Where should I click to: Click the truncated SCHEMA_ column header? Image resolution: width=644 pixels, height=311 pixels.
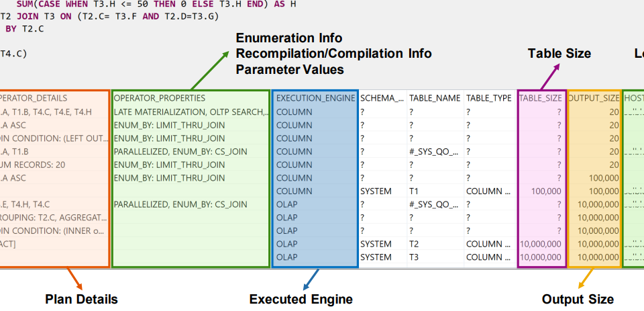tap(383, 98)
